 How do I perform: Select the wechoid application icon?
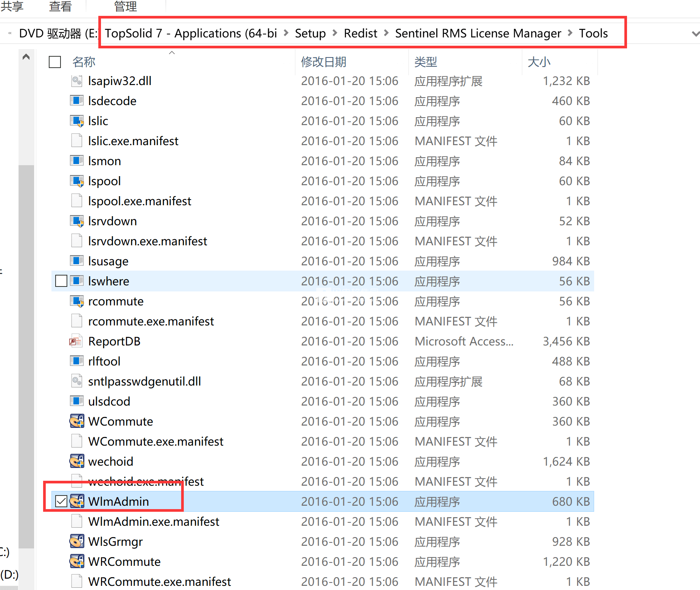pyautogui.click(x=77, y=461)
